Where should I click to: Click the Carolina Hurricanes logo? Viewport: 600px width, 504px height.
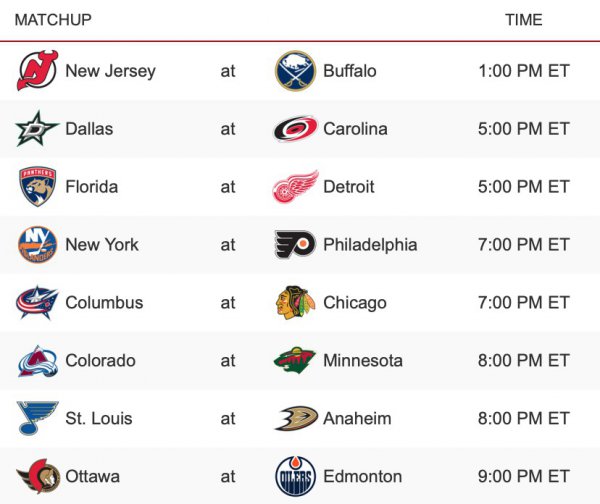pyautogui.click(x=296, y=129)
